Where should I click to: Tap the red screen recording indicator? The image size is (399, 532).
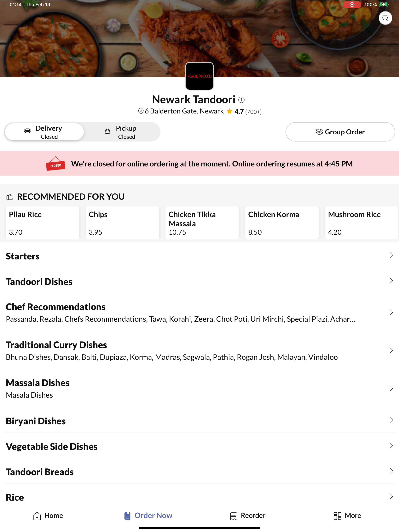point(352,5)
